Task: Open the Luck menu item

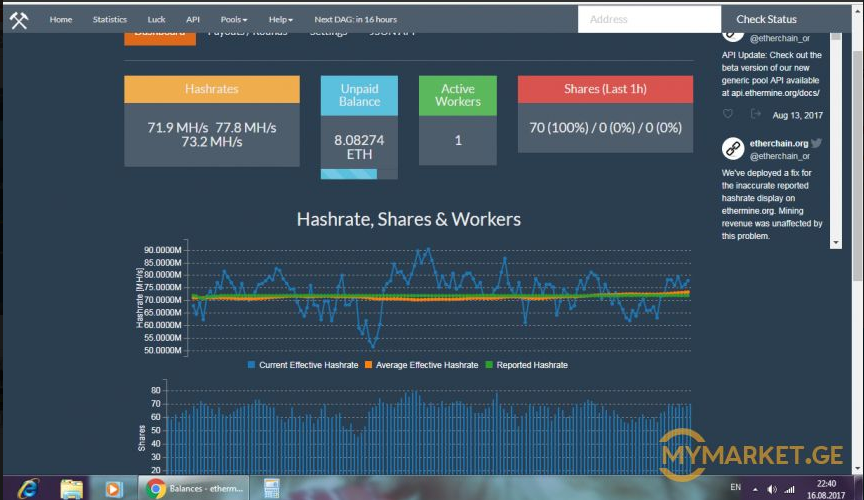Action: pyautogui.click(x=156, y=19)
